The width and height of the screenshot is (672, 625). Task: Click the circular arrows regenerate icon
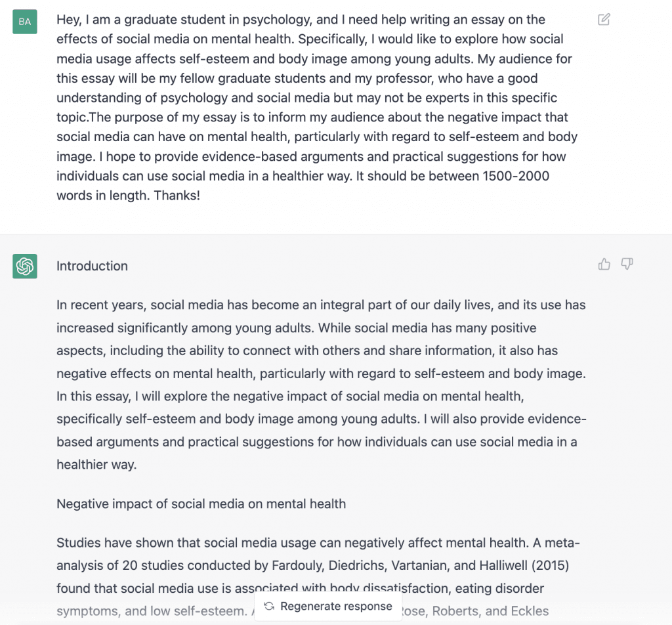(x=269, y=606)
